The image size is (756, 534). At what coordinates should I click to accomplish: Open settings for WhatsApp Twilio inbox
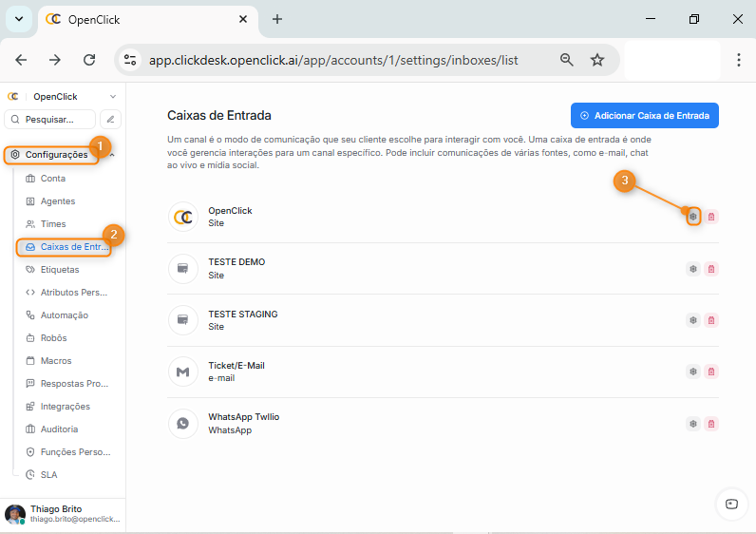[693, 424]
